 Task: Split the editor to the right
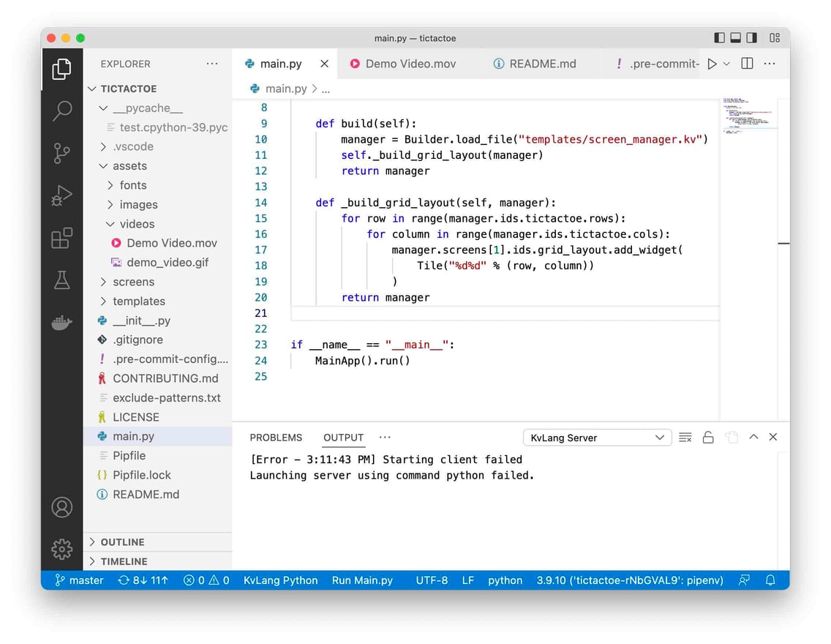click(746, 64)
